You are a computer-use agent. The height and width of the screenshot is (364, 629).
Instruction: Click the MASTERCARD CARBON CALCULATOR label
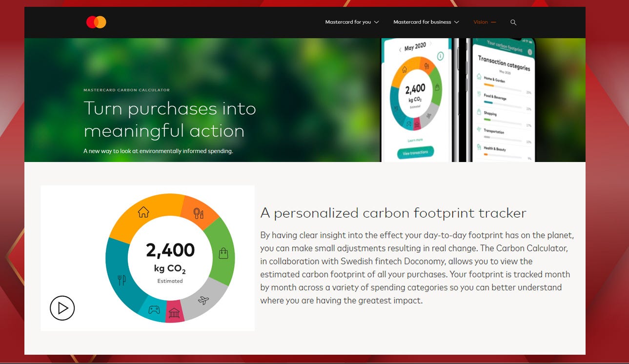click(x=126, y=90)
